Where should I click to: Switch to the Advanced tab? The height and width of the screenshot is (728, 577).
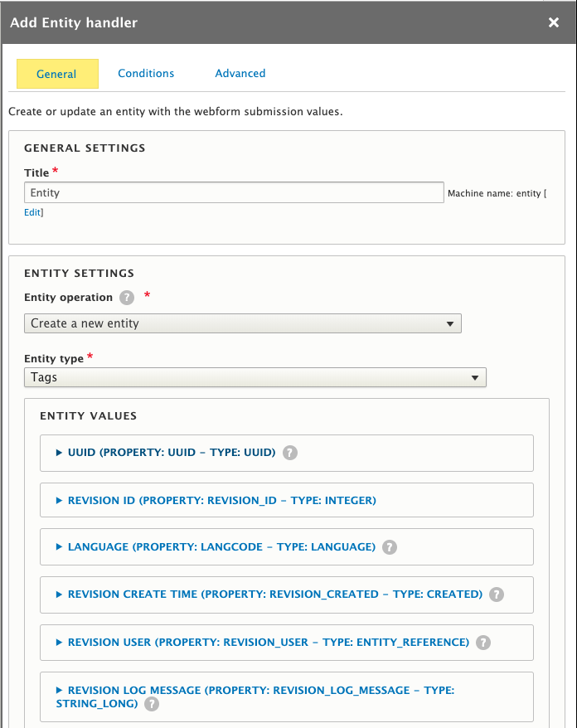(240, 74)
